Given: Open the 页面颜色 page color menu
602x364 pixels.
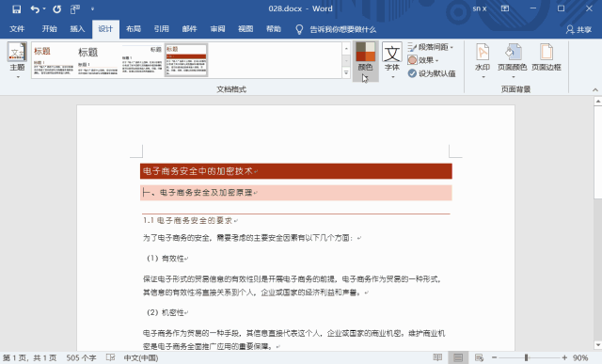Looking at the screenshot, I should coord(512,60).
